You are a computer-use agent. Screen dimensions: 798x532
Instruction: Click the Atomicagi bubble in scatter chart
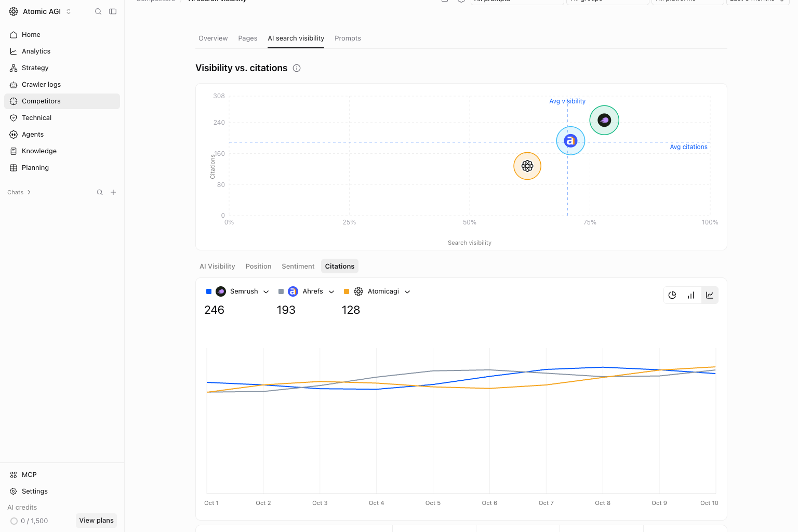pyautogui.click(x=527, y=166)
